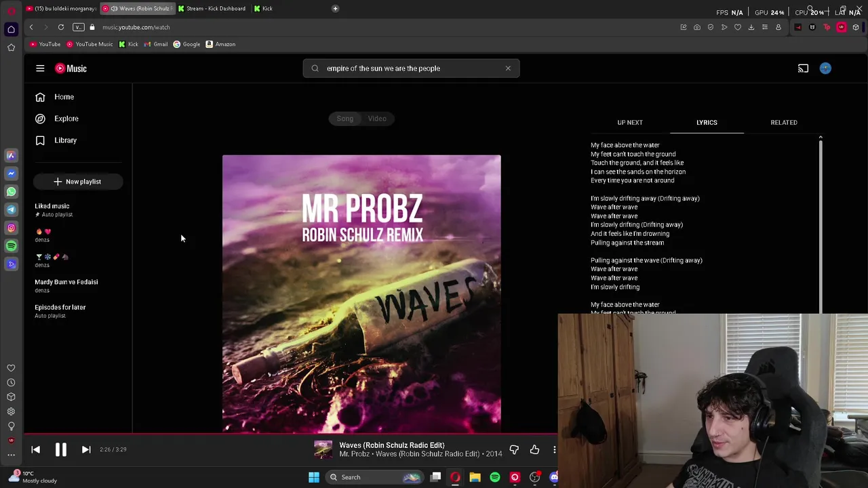This screenshot has width=868, height=488.
Task: Open the browser downloads icon
Action: (751, 27)
